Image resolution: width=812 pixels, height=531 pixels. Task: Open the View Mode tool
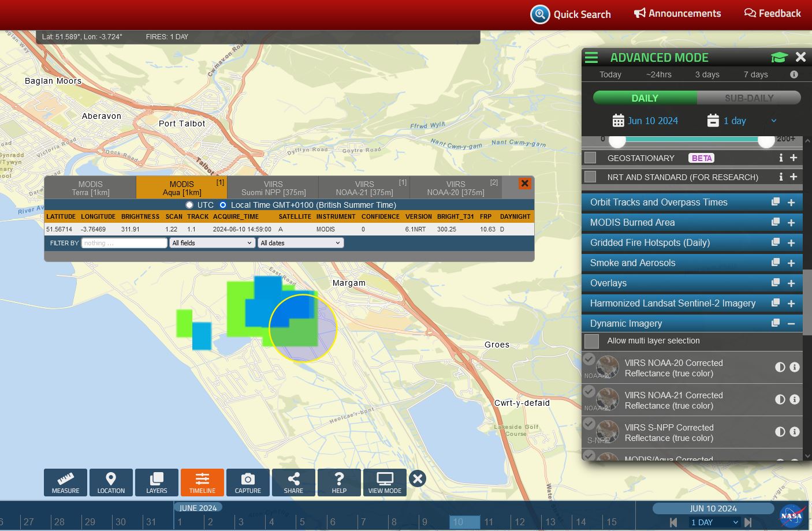pyautogui.click(x=385, y=483)
